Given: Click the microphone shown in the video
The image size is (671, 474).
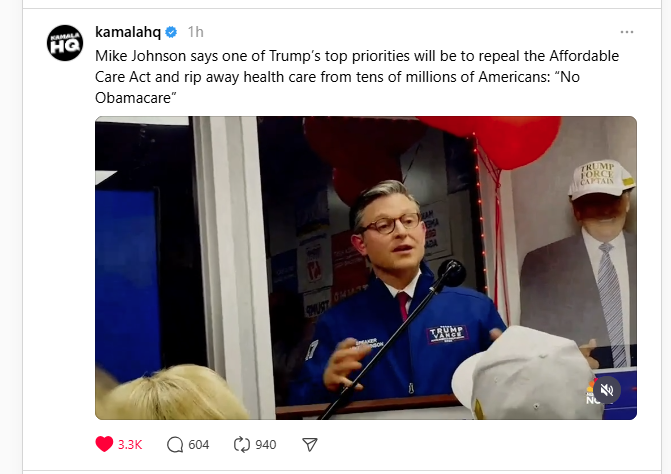Looking at the screenshot, I should (x=452, y=273).
